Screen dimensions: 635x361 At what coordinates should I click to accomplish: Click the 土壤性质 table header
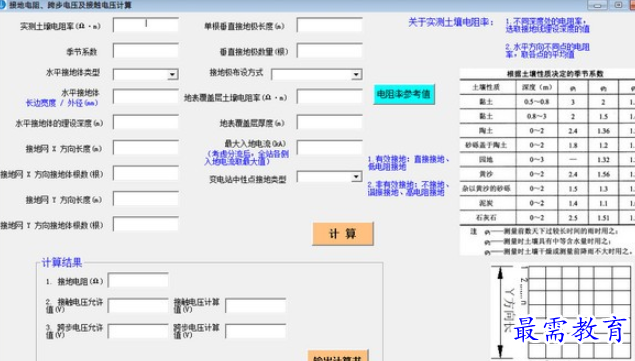click(486, 88)
